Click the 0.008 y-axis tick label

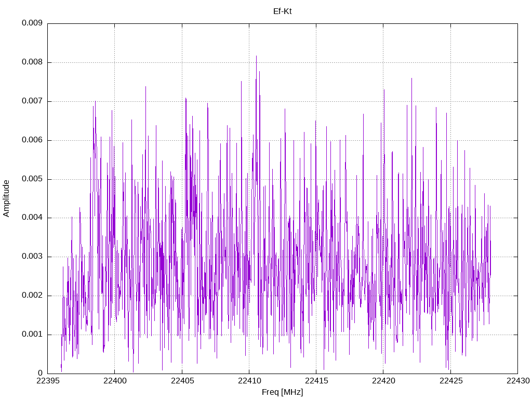[x=32, y=62]
